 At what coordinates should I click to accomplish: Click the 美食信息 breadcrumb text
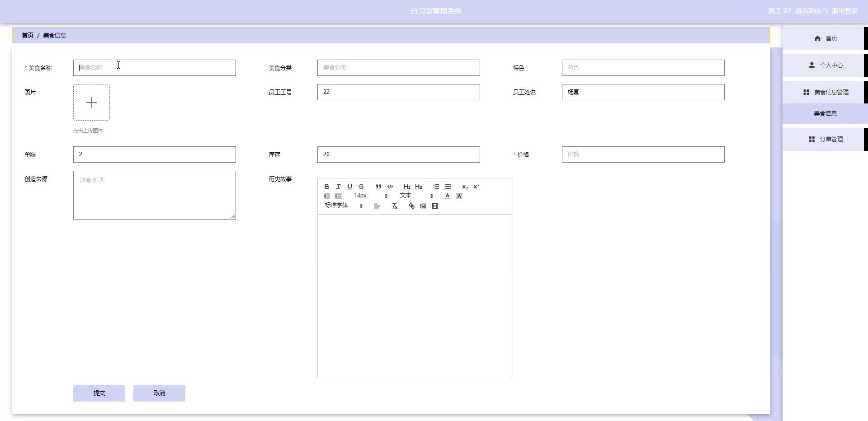(x=54, y=35)
